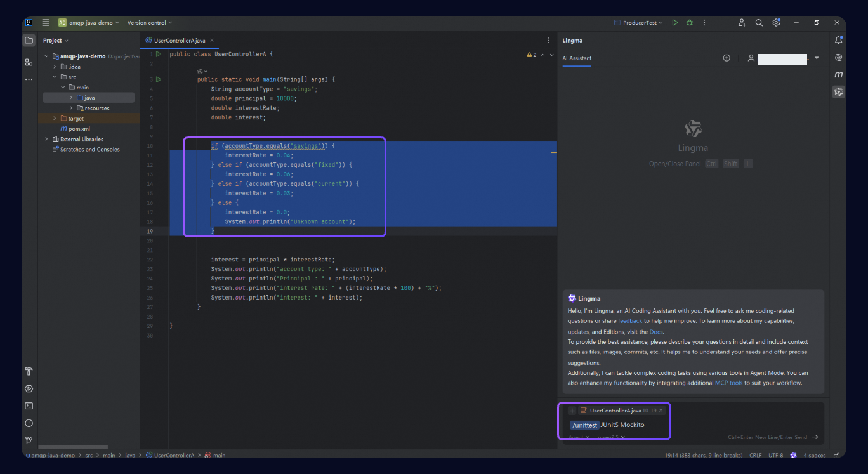Open the ProducerTest run configuration dropdown
Screen dimensions: 868x474
[638, 23]
